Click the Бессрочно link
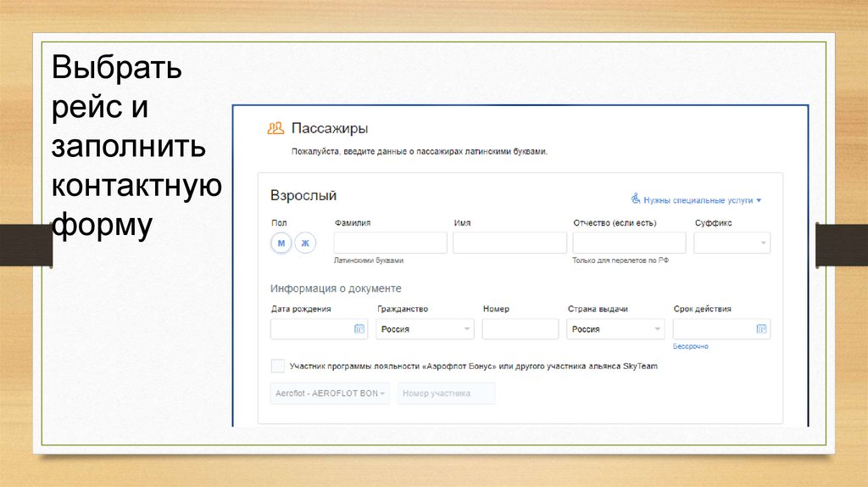The image size is (868, 487). point(690,346)
